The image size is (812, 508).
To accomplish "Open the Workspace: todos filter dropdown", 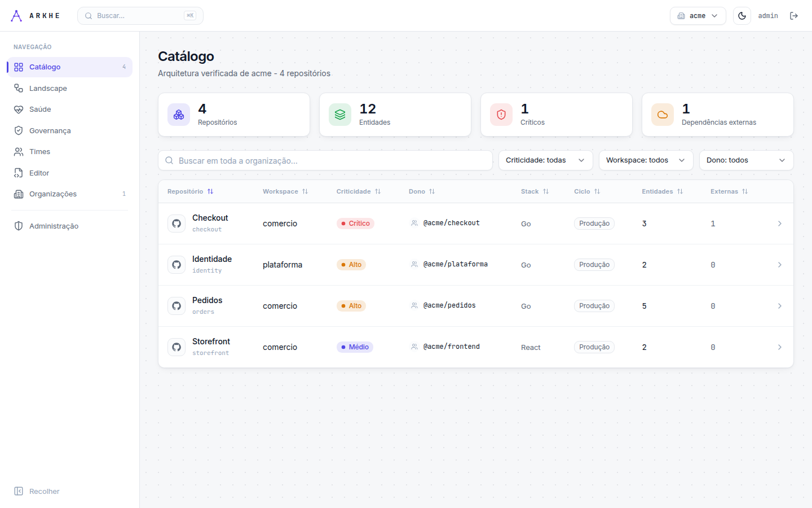I will (646, 160).
